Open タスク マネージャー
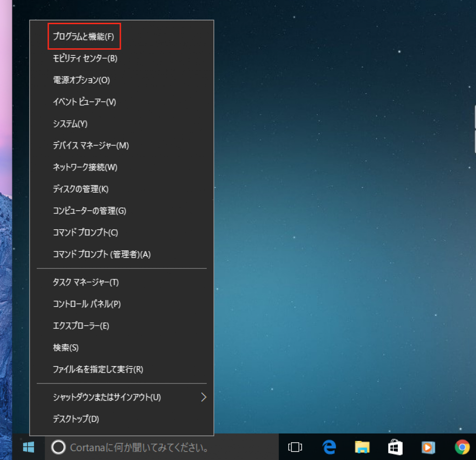 click(x=85, y=282)
